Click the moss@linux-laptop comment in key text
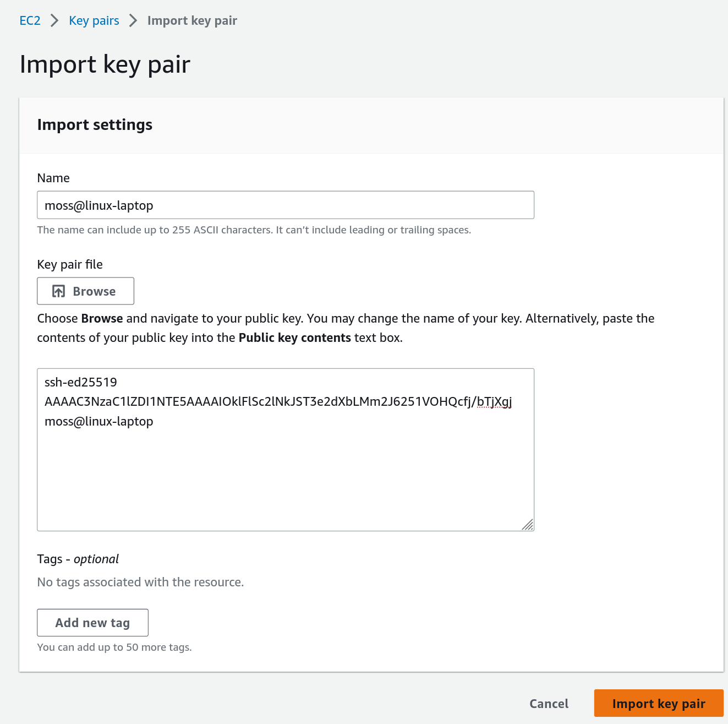 [99, 422]
